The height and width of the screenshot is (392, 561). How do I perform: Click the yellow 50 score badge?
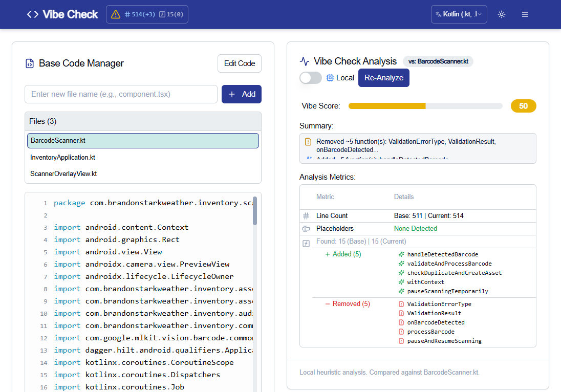(x=523, y=106)
